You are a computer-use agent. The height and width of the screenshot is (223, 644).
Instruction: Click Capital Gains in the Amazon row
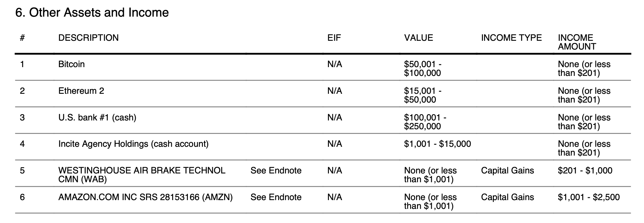point(507,197)
